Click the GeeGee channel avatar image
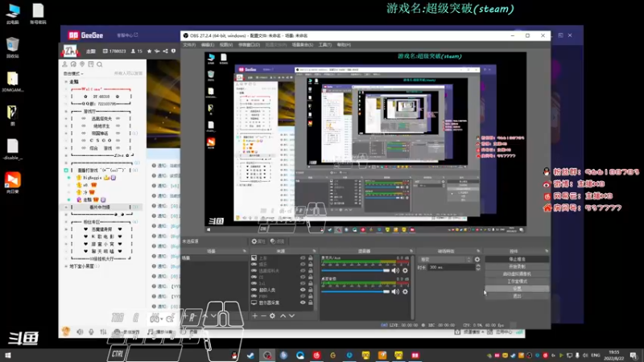Screen dimensions: 644x362 [70, 51]
